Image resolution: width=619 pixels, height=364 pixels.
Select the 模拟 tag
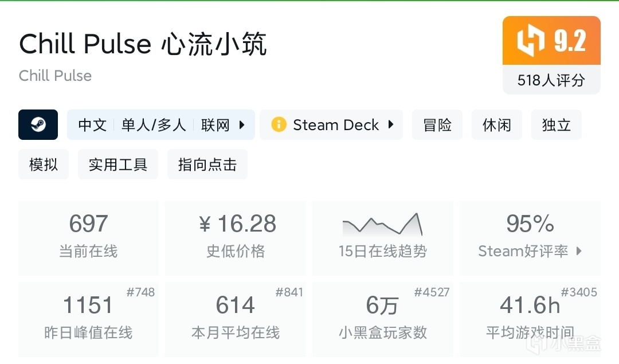[44, 165]
